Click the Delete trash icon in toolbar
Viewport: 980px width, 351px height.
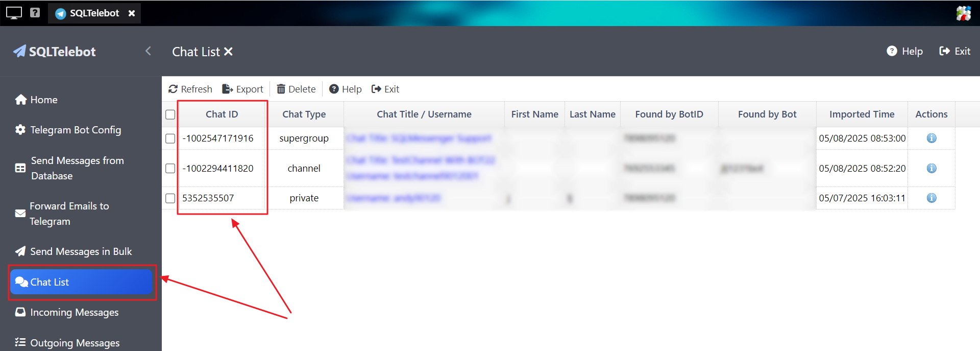(x=281, y=89)
